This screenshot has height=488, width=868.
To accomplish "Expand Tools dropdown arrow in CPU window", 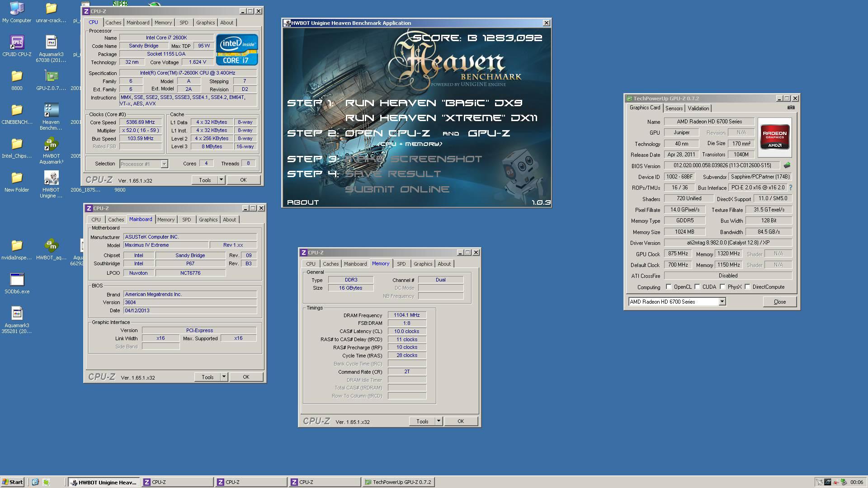I will 221,180.
